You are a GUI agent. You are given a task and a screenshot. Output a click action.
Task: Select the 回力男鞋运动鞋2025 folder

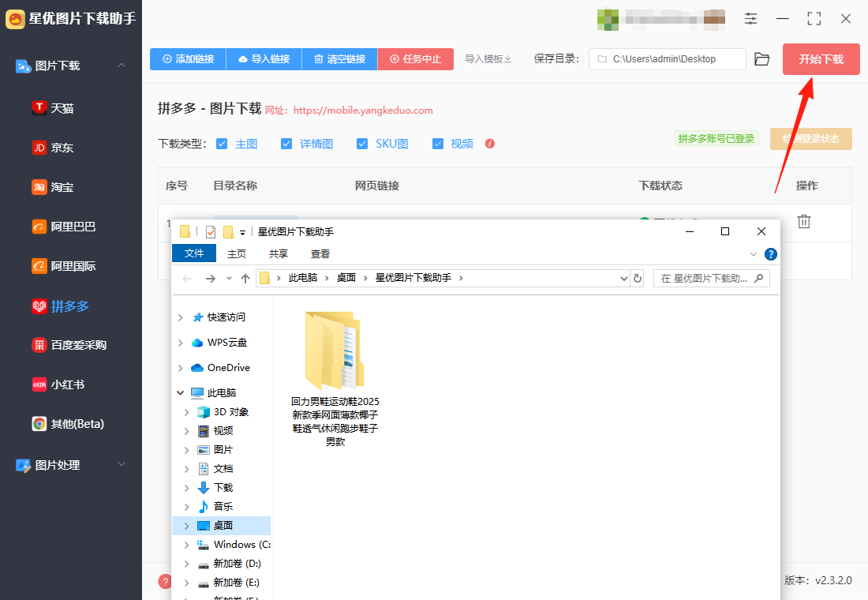click(x=335, y=379)
